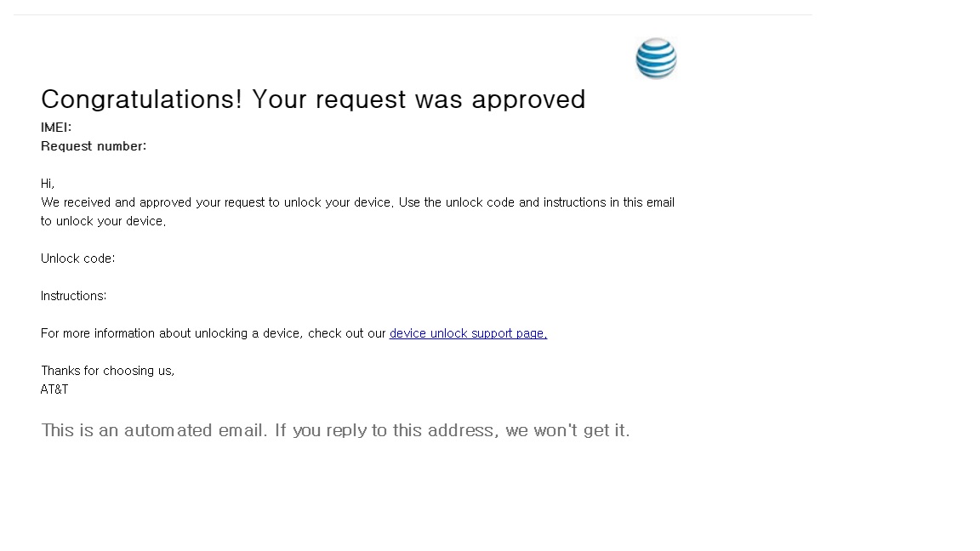
Task: Click the Hi greeting line
Action: click(48, 184)
